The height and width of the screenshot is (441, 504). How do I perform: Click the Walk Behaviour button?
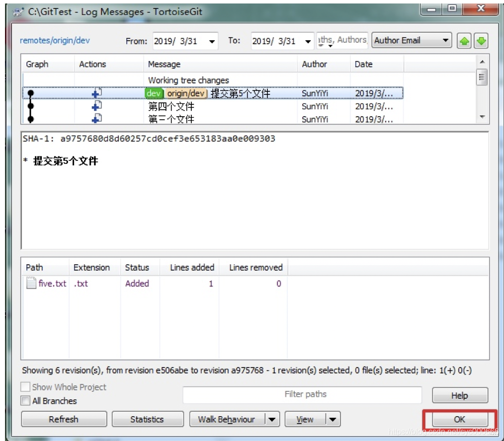226,419
